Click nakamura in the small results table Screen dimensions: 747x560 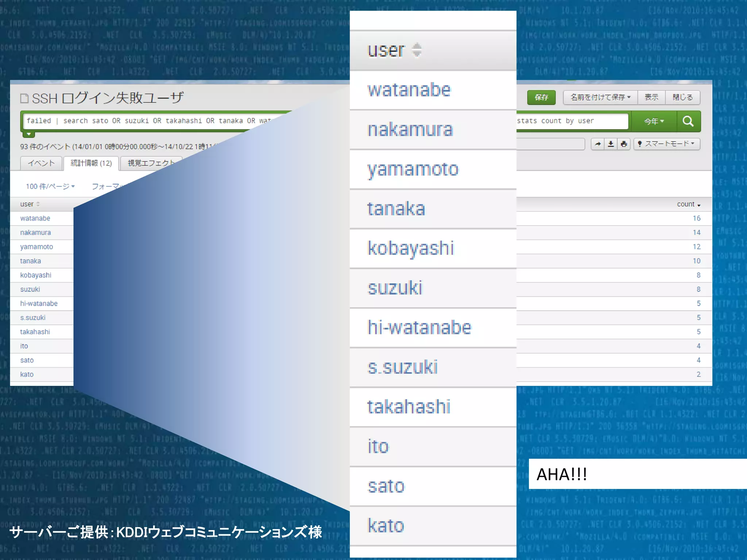[35, 233]
